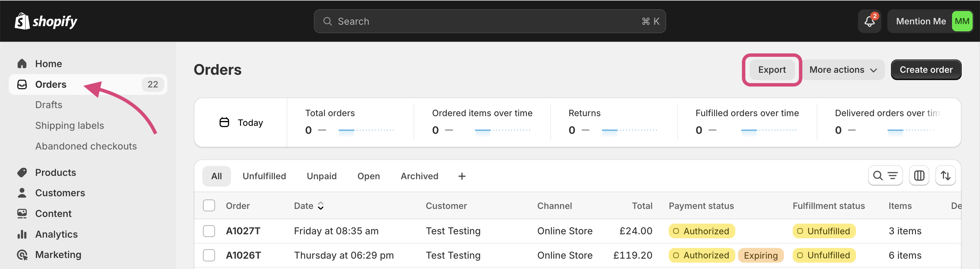This screenshot has width=980, height=269.
Task: Click the Returns metric card
Action: point(614,123)
